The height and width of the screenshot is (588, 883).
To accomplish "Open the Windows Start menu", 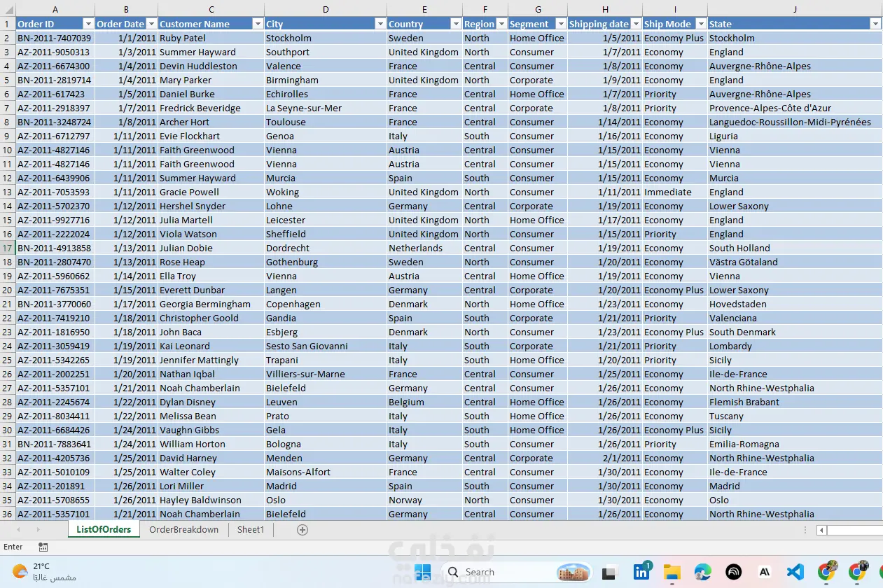I will pyautogui.click(x=422, y=572).
